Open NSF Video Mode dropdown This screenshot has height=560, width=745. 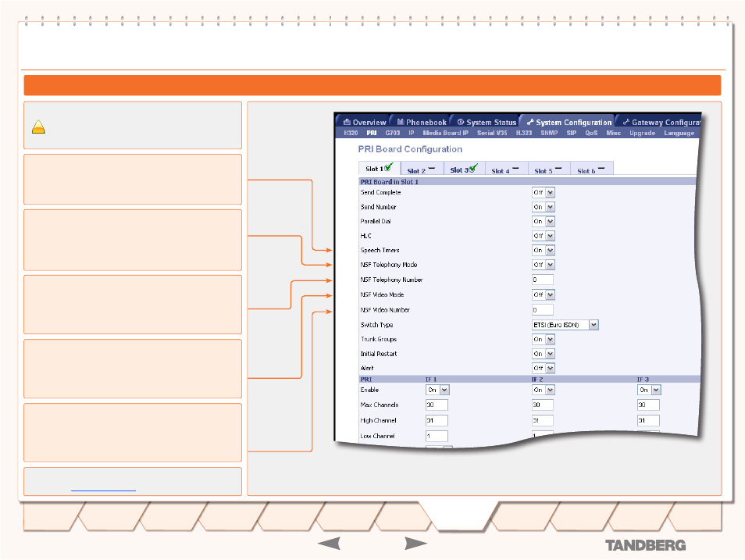coord(543,294)
